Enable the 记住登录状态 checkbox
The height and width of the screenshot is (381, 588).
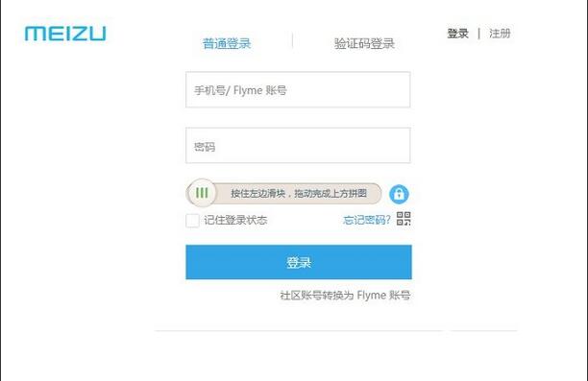tap(192, 221)
